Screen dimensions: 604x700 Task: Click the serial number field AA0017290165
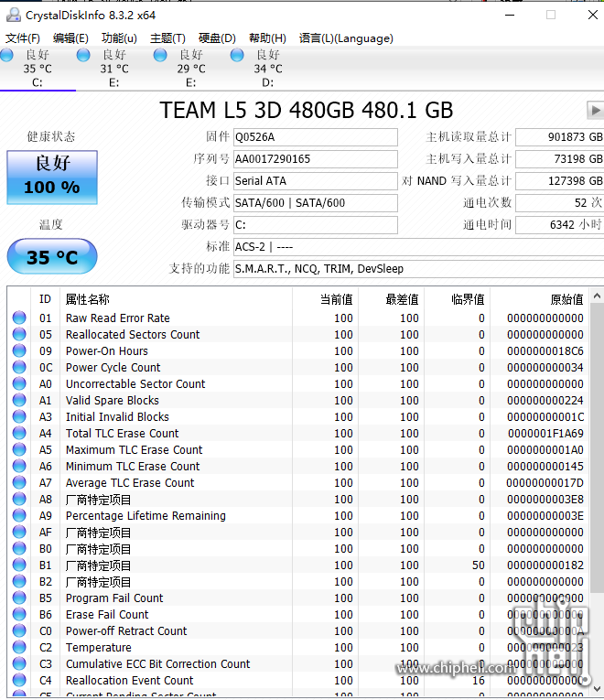tap(315, 159)
